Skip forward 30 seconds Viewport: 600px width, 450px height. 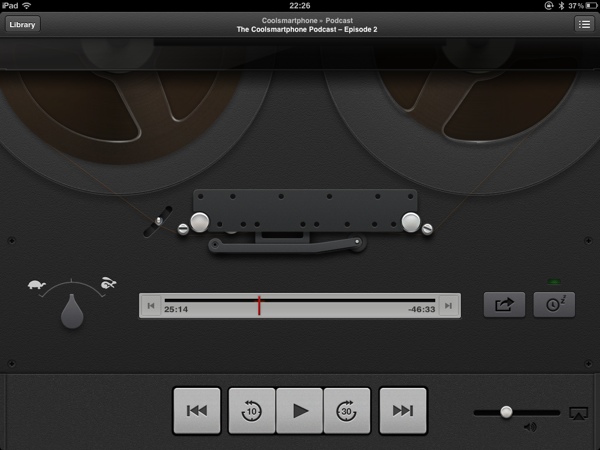[x=347, y=411]
